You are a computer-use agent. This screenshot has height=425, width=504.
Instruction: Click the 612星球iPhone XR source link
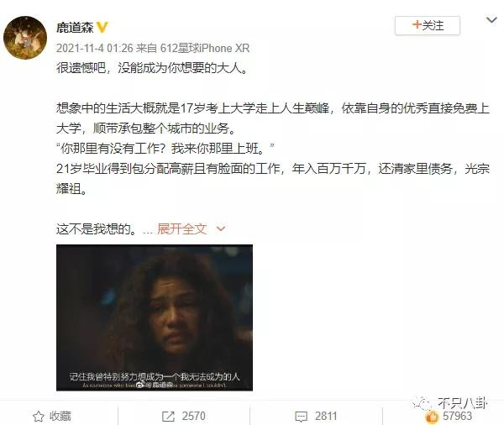[205, 48]
